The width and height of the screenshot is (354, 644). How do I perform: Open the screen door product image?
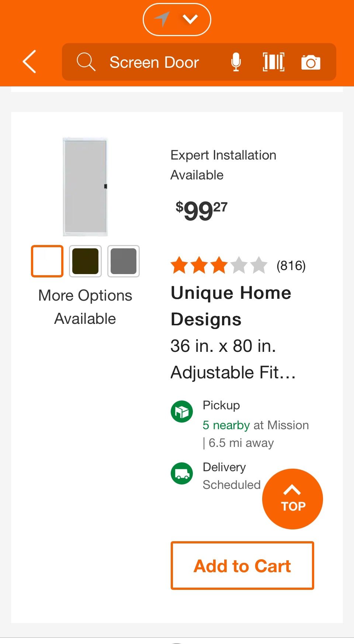click(x=85, y=186)
